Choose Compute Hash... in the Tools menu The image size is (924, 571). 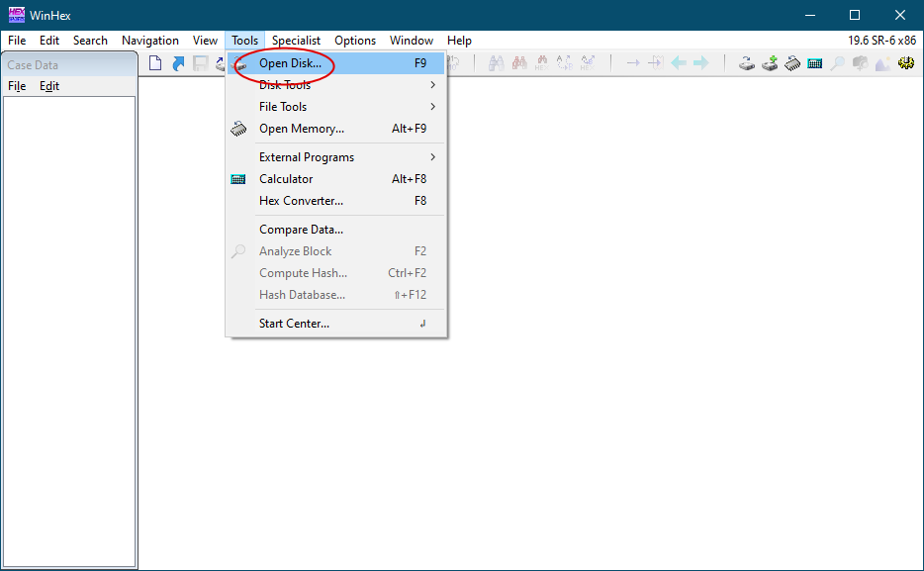tap(336, 273)
